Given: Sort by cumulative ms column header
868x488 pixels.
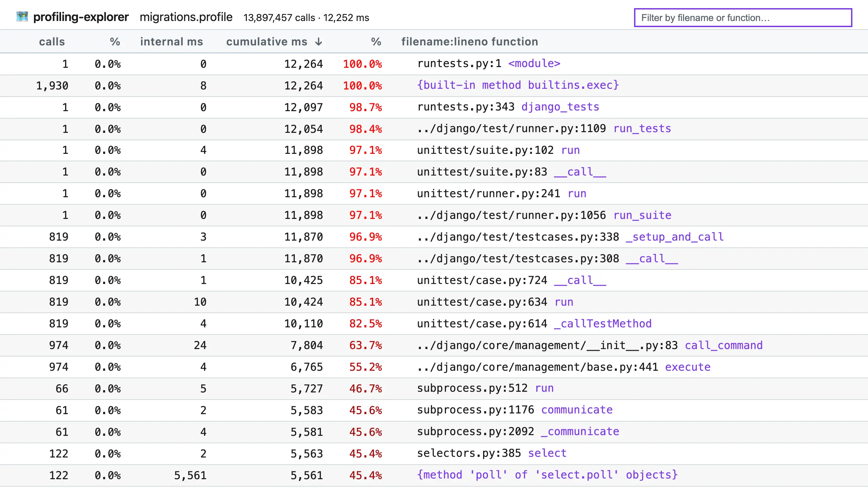Looking at the screenshot, I should tap(267, 42).
